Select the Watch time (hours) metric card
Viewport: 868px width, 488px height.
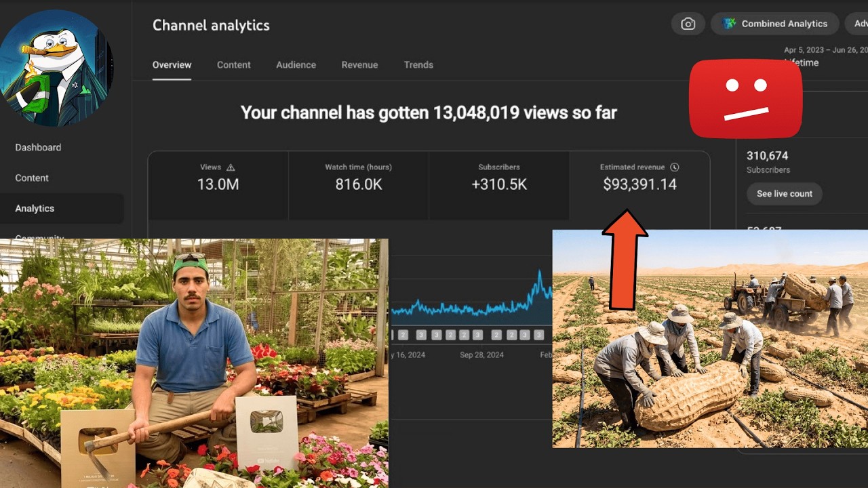pos(358,185)
